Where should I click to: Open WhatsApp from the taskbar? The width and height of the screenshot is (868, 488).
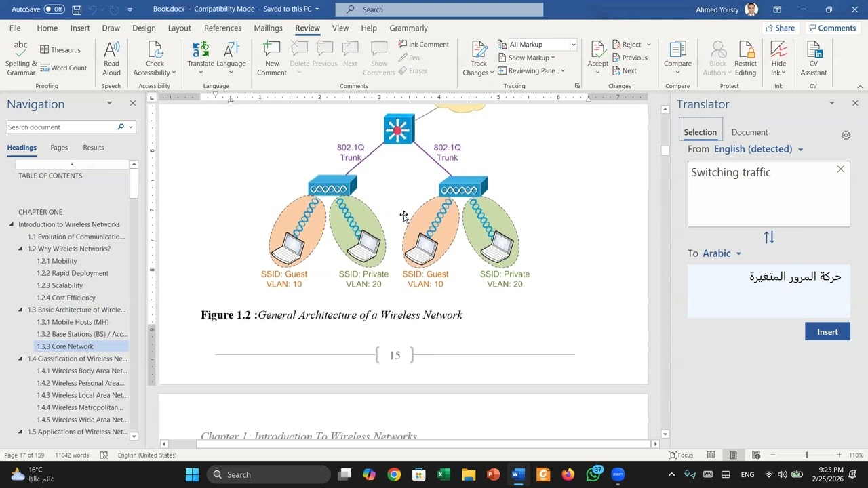tap(593, 474)
